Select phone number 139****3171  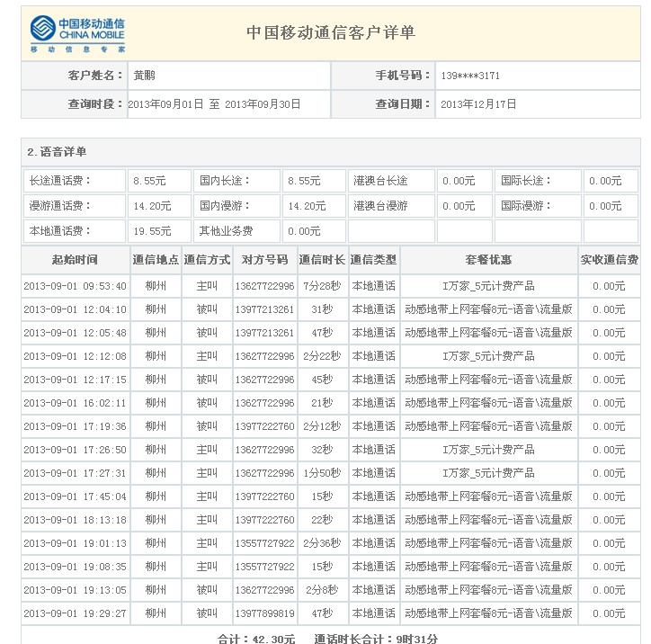click(470, 76)
